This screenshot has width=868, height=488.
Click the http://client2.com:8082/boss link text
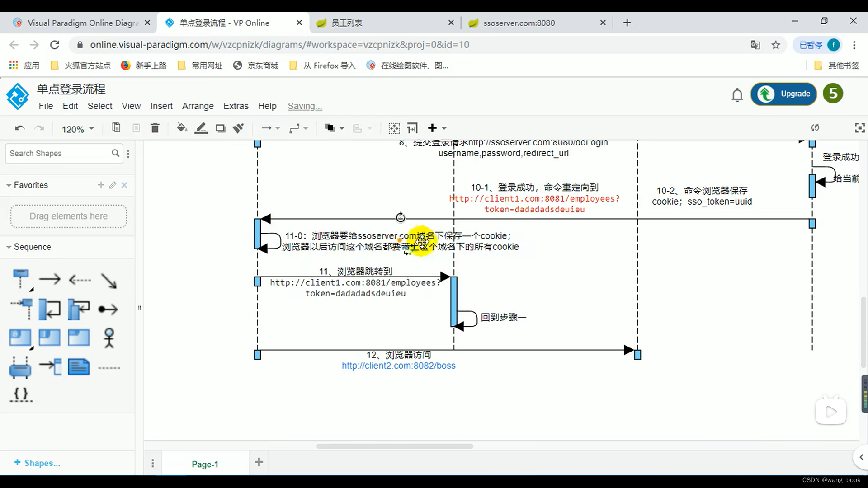398,366
